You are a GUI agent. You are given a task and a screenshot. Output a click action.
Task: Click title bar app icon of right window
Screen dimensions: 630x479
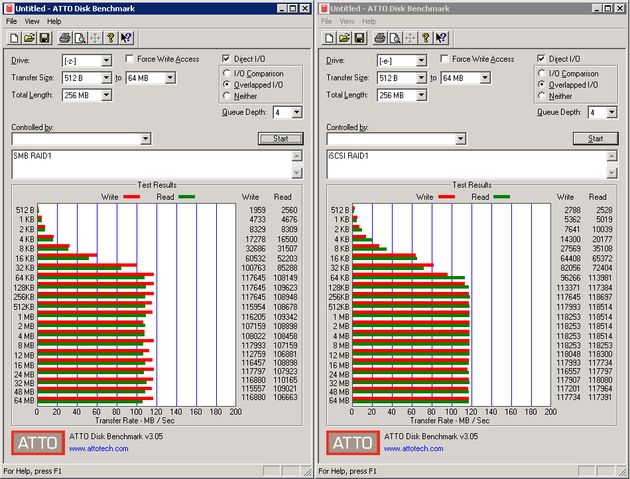324,8
